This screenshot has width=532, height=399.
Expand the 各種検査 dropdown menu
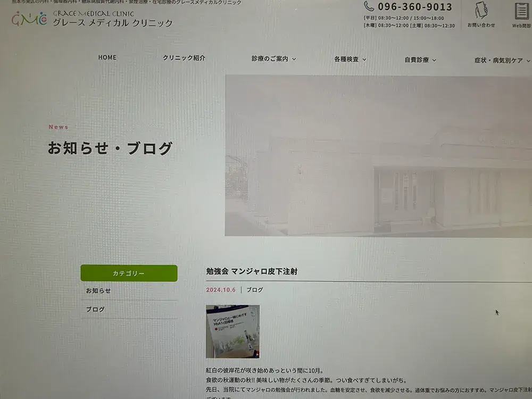[x=350, y=60]
